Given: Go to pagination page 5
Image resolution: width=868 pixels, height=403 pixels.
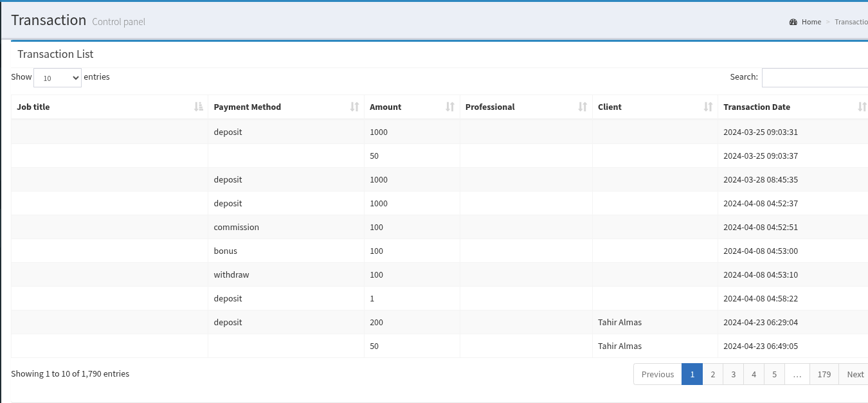Looking at the screenshot, I should [x=774, y=374].
